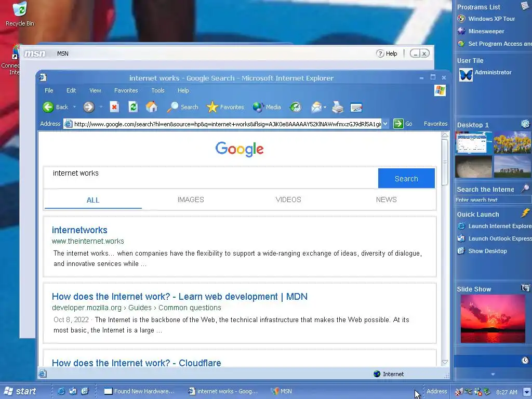Viewport: 532px width, 399px height.
Task: Click the Administrator user tile butterfly picture
Action: [465, 75]
